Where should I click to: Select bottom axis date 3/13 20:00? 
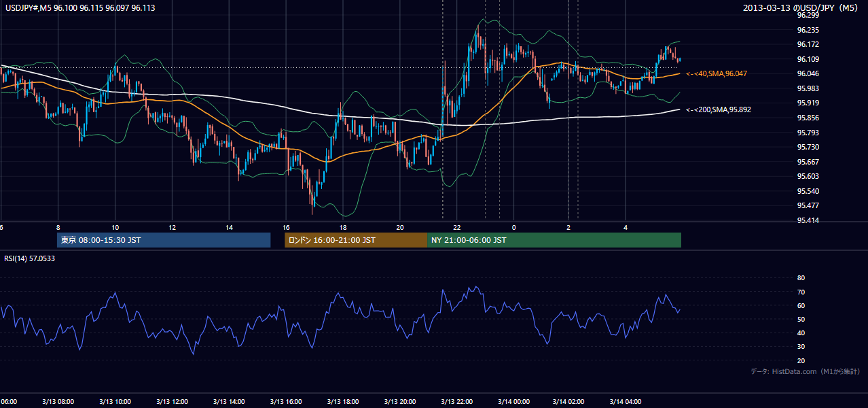pyautogui.click(x=400, y=402)
